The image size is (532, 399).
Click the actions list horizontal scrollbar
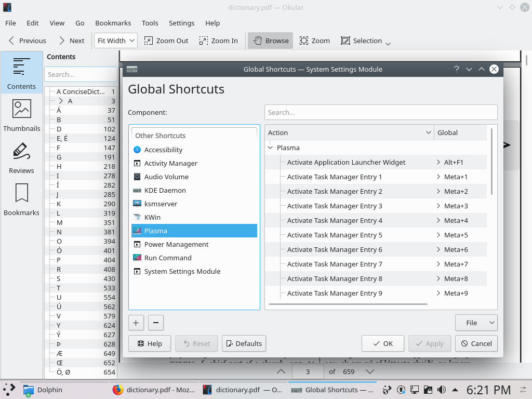348,304
